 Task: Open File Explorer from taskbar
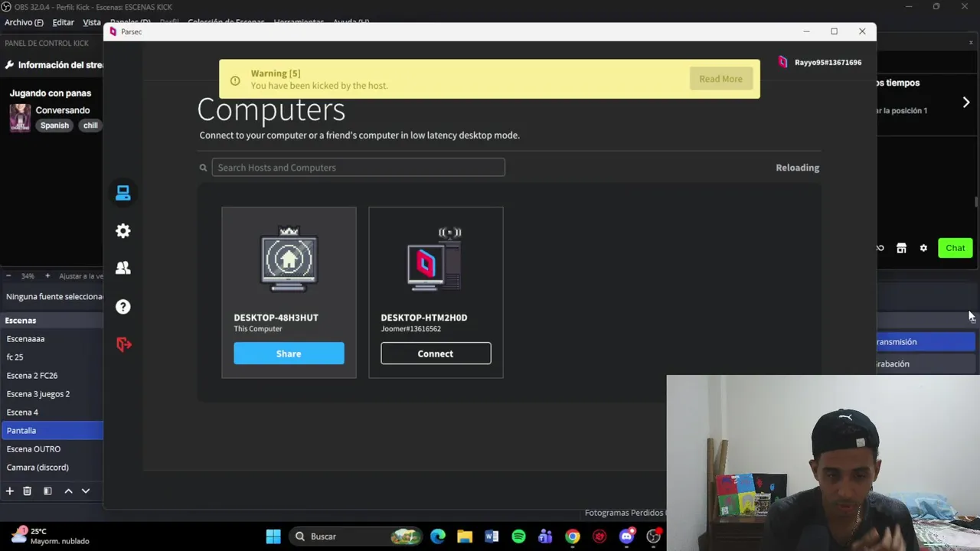pyautogui.click(x=465, y=536)
